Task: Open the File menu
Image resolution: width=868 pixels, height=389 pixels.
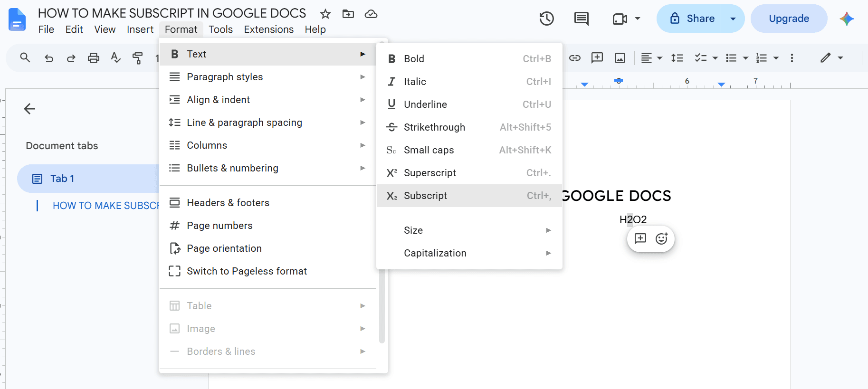Action: (46, 29)
